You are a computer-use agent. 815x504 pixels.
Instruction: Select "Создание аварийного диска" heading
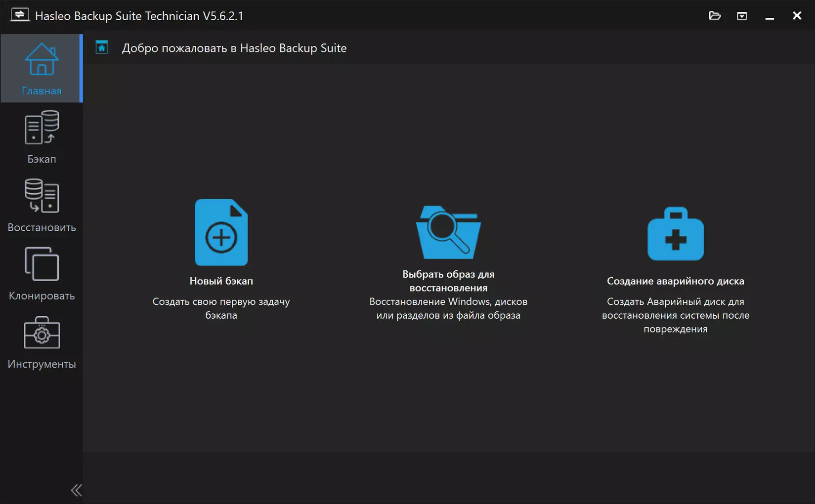(x=675, y=281)
